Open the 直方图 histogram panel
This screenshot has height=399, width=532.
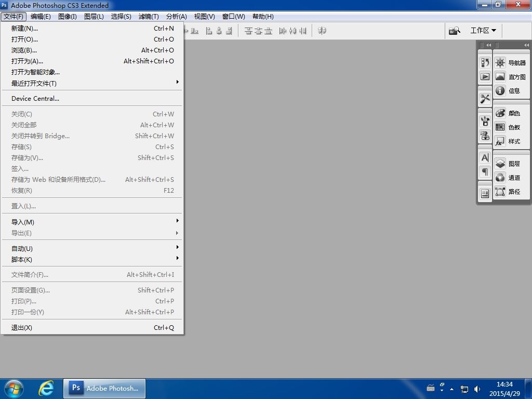click(x=511, y=77)
